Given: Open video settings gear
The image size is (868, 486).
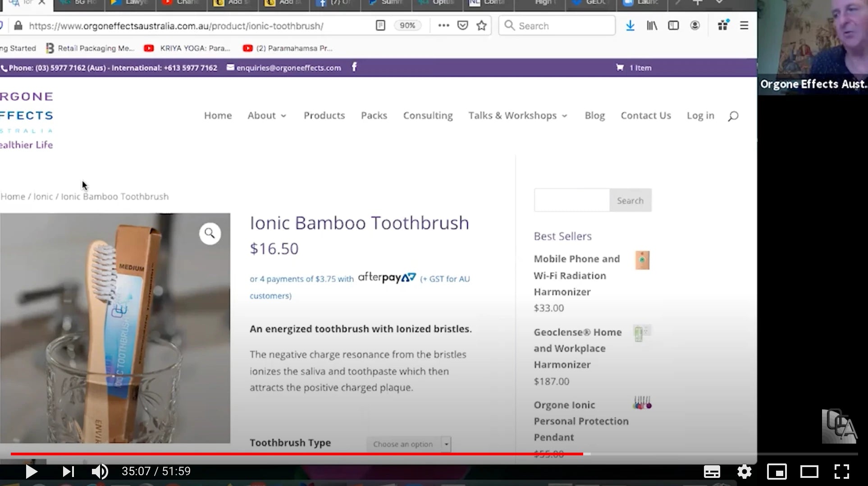Looking at the screenshot, I should pos(744,472).
